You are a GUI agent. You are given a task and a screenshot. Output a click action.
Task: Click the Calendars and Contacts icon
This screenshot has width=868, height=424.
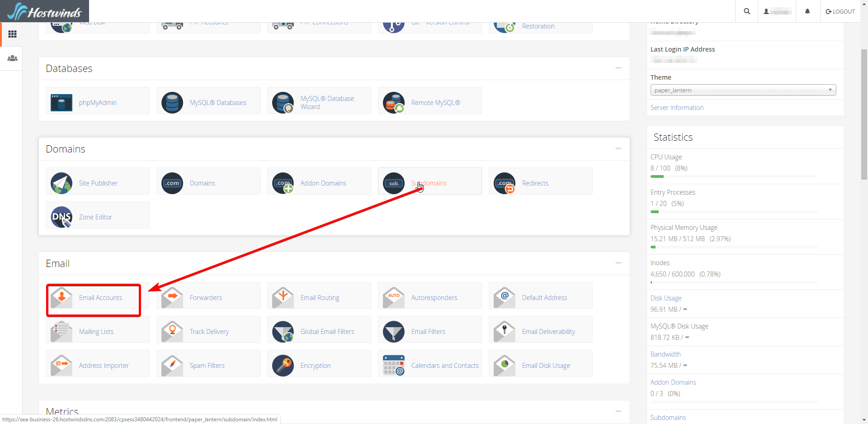point(394,366)
